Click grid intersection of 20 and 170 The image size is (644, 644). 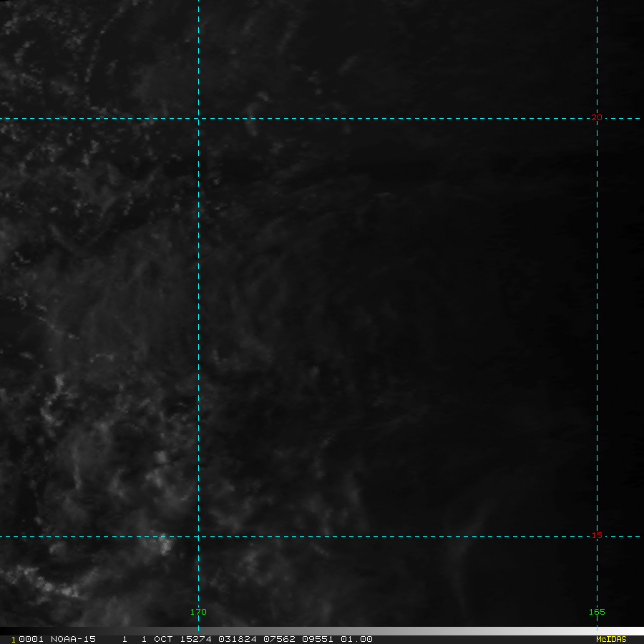[198, 118]
